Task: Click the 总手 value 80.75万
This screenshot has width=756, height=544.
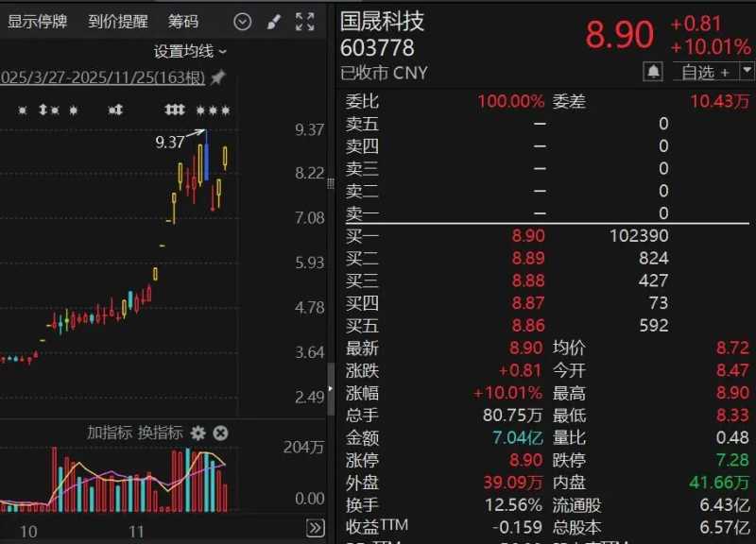Action: [x=512, y=415]
